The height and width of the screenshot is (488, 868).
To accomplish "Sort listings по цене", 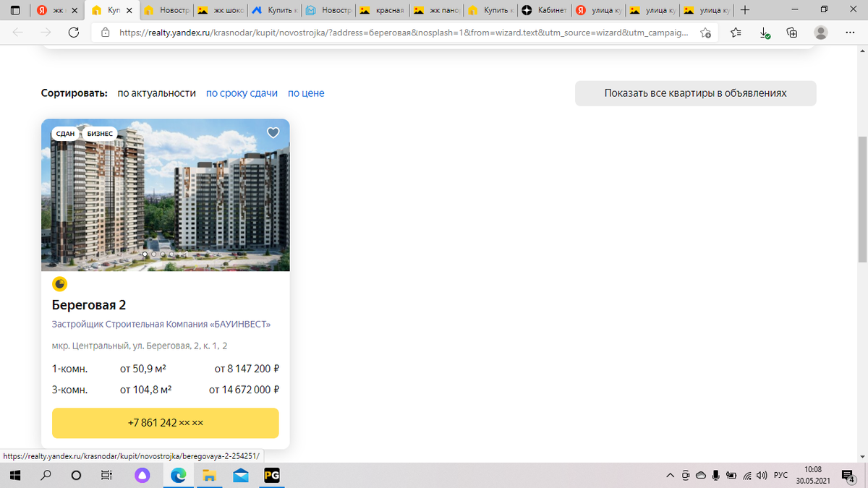I will pos(306,93).
